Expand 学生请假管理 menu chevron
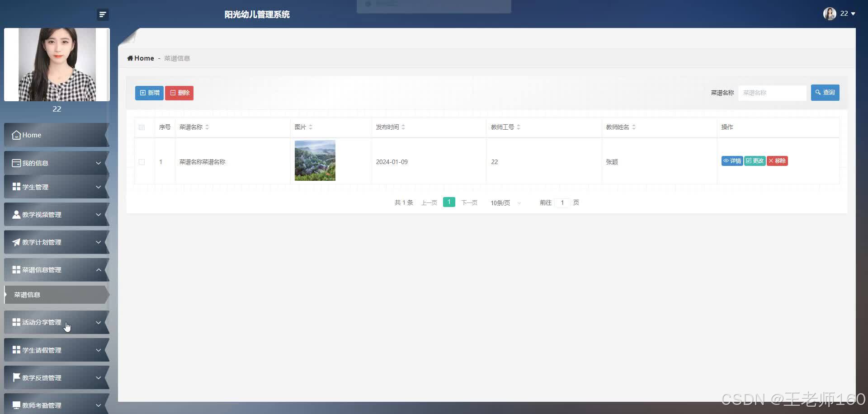This screenshot has height=414, width=868. (99, 350)
